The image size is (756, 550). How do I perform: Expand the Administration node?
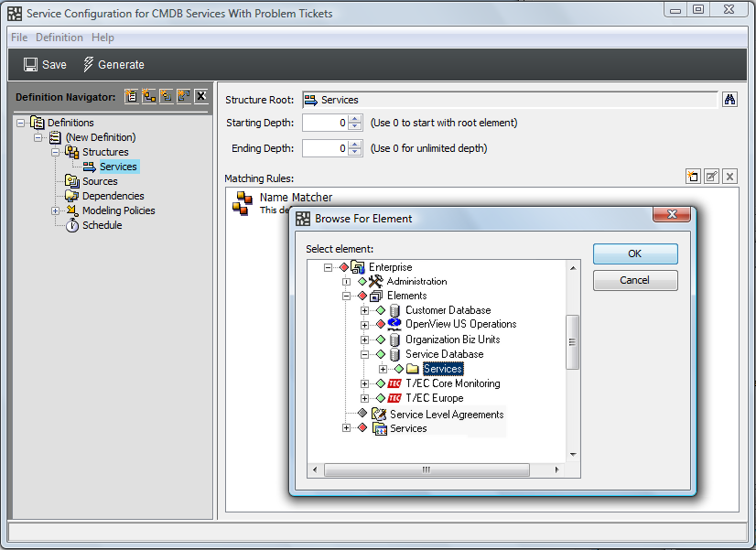pyautogui.click(x=346, y=282)
